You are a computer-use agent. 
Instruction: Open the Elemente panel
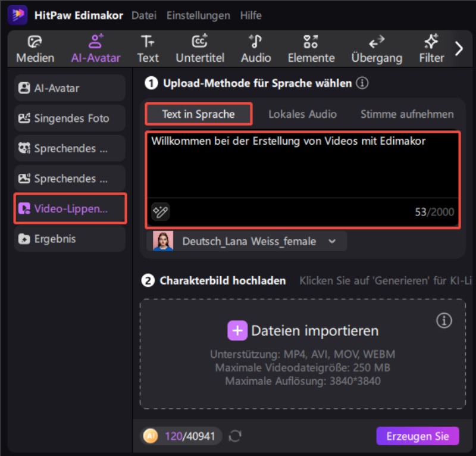click(x=311, y=49)
